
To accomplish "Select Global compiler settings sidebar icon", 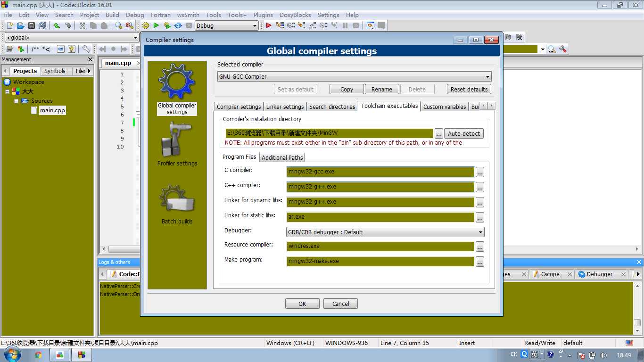I will [x=177, y=90].
